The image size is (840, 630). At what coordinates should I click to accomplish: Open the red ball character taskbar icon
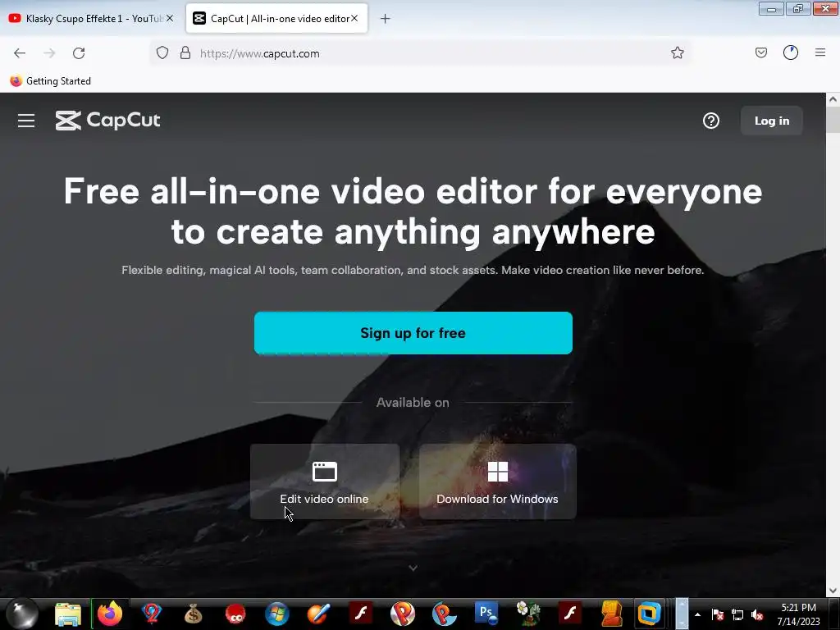click(x=235, y=614)
